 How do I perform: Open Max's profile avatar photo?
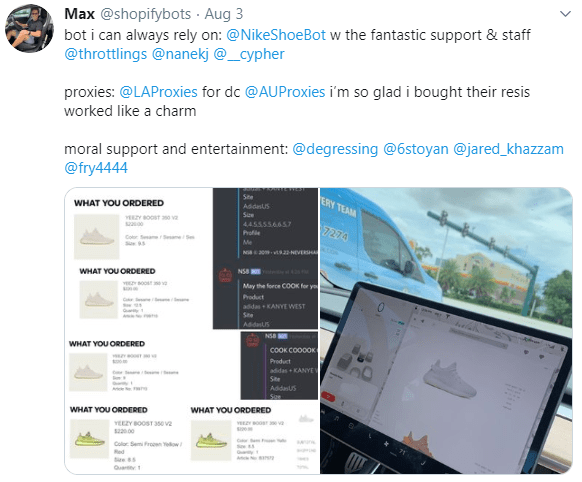click(29, 29)
